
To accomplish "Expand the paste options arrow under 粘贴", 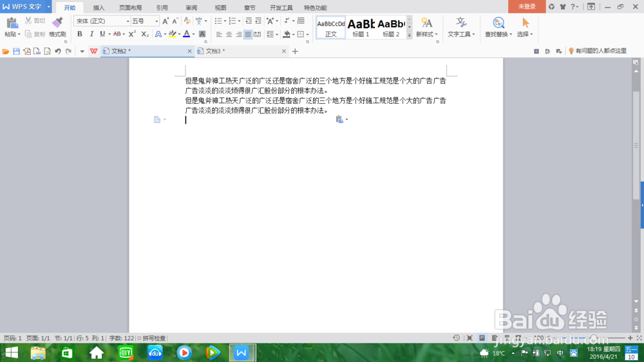I will (19, 35).
